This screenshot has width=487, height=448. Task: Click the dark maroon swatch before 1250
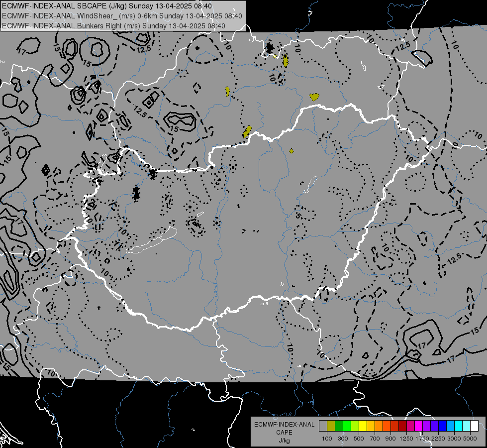403,426
